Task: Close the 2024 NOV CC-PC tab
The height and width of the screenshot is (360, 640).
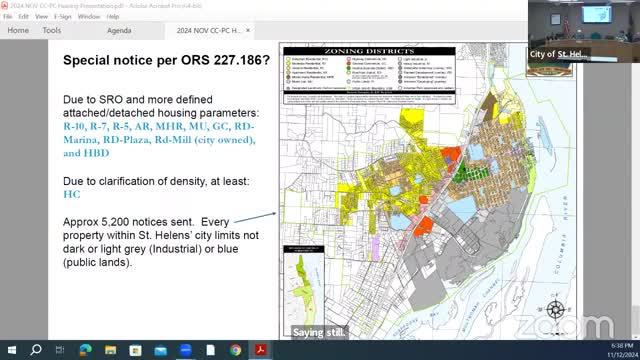Action: pos(248,30)
